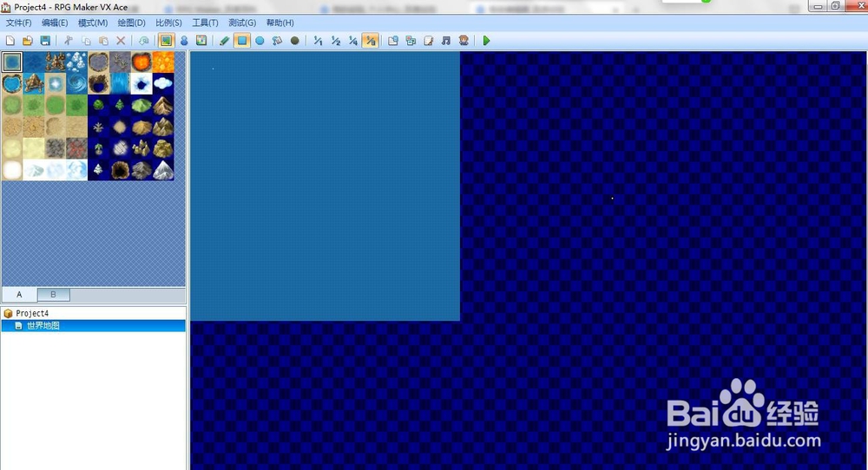868x470 pixels.
Task: Click the Paste clipboard icon
Action: [103, 41]
